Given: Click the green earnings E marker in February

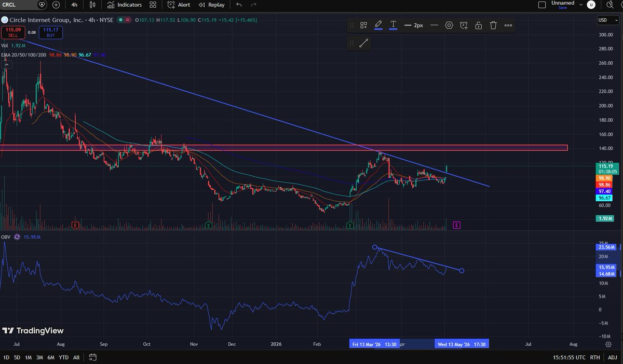Looking at the screenshot, I should point(350,225).
